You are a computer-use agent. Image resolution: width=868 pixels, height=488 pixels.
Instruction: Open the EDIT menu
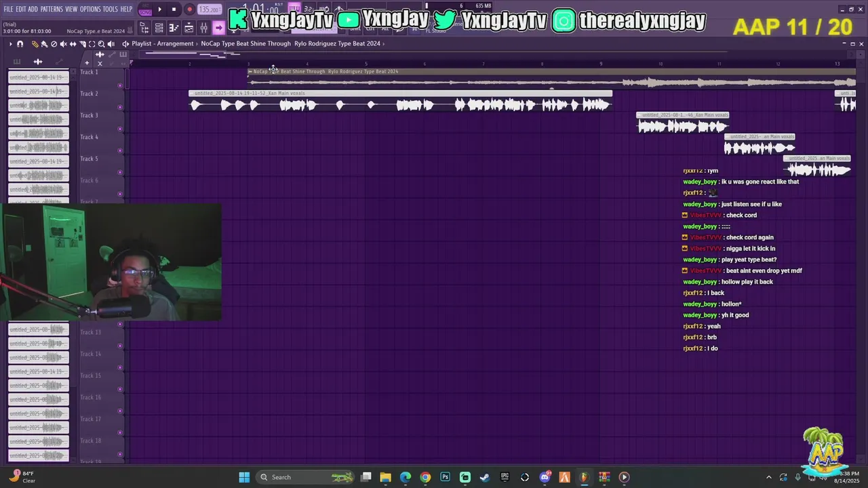coord(20,9)
